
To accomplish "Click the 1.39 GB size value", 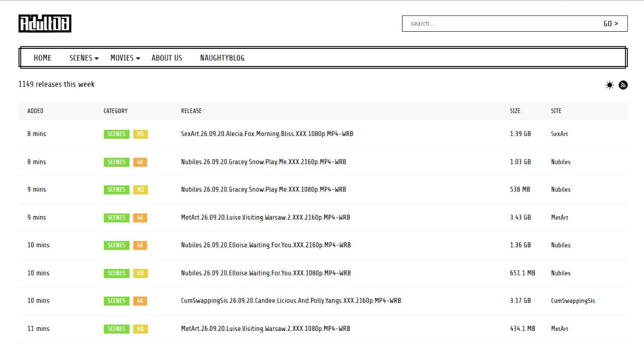I will pos(520,134).
